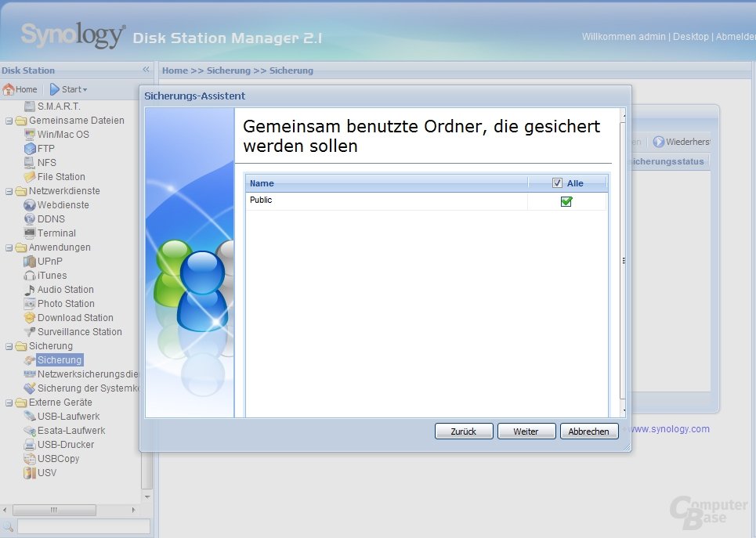This screenshot has width=756, height=538.
Task: Open Photo Station icon
Action: click(30, 303)
